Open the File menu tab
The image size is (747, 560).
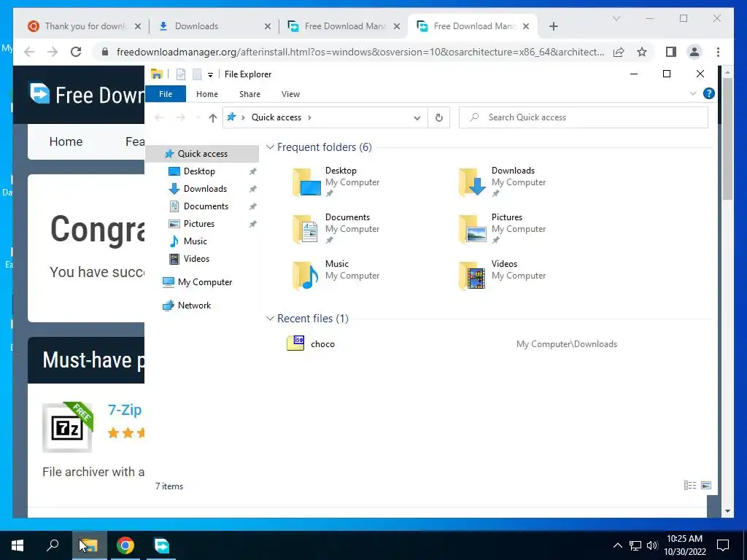point(166,94)
